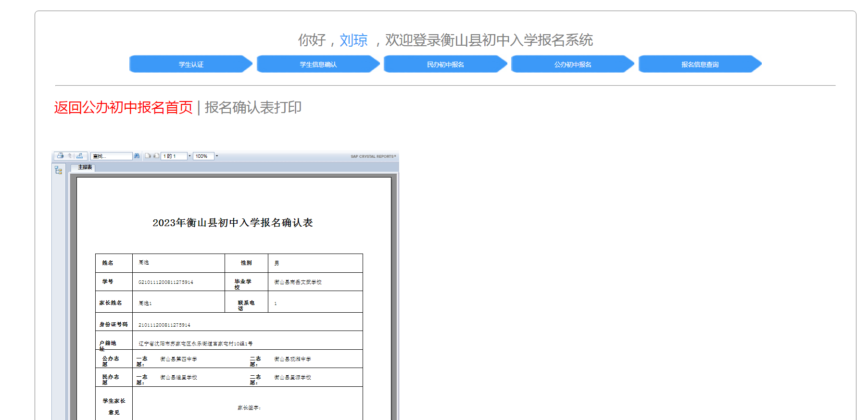Go to 公办初中报名 step
The width and height of the screenshot is (868, 420).
572,64
